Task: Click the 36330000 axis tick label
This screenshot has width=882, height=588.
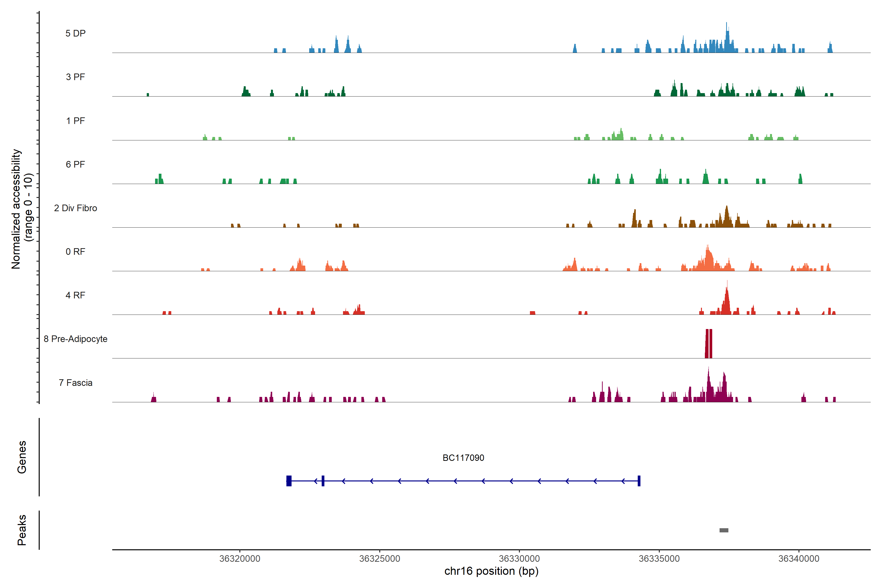Action: tap(519, 558)
